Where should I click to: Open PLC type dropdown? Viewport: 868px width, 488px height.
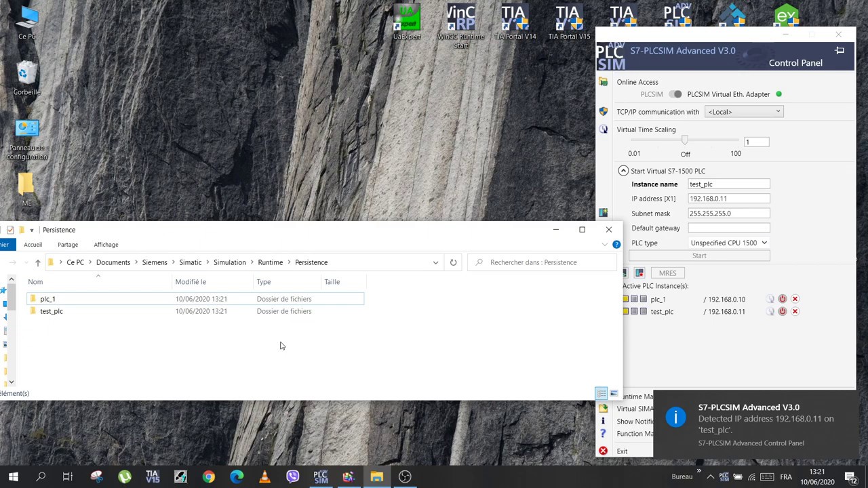click(x=729, y=243)
